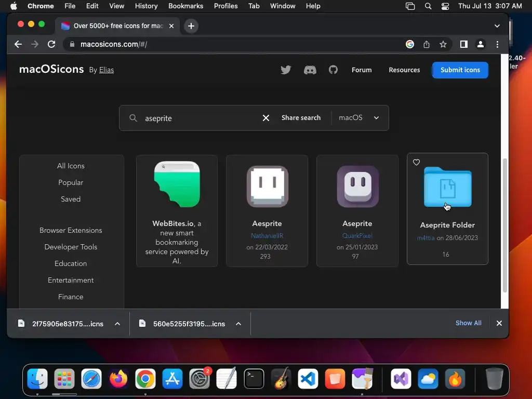Viewport: 532px width, 399px height.
Task: Click the page vertical scrollbar
Action: (504, 225)
